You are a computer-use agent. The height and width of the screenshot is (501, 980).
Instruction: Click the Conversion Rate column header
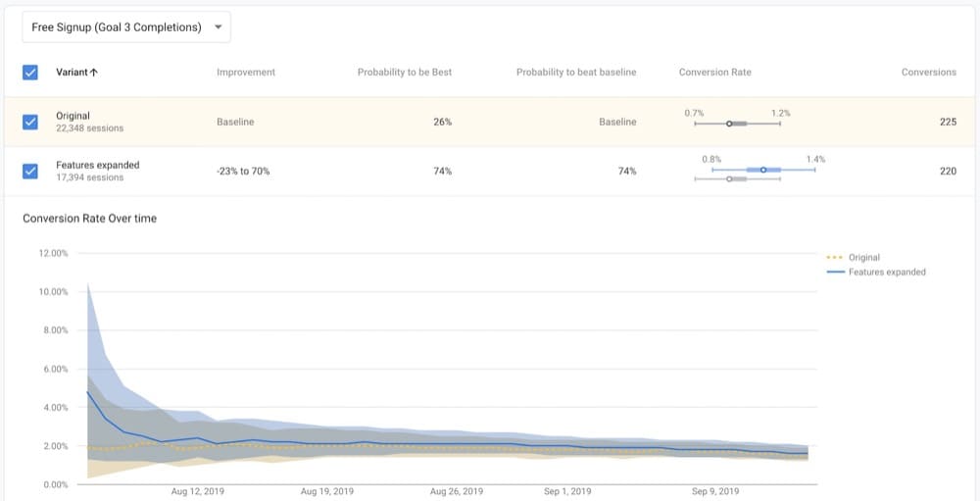point(714,73)
